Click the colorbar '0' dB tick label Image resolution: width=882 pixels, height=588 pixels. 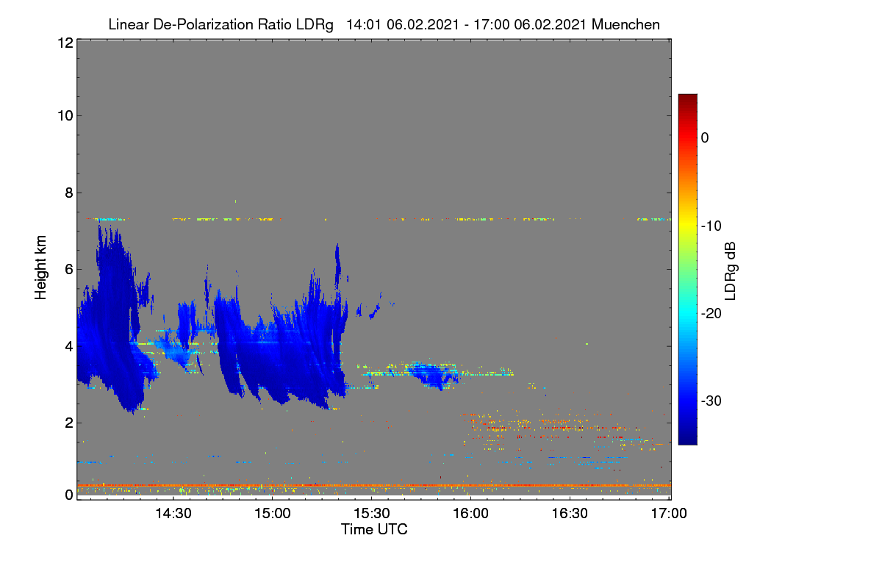point(705,137)
